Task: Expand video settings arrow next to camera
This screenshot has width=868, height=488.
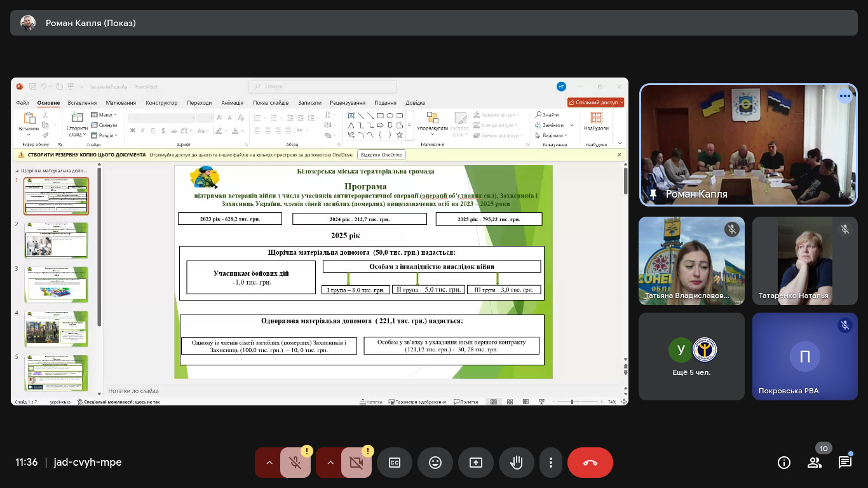Action: click(x=330, y=463)
